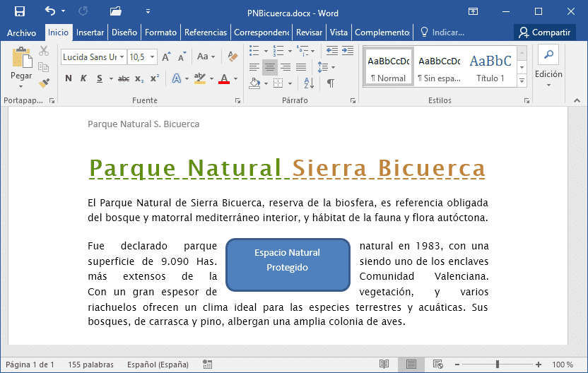
Task: Apply strikethrough formatting to text
Action: tap(124, 78)
